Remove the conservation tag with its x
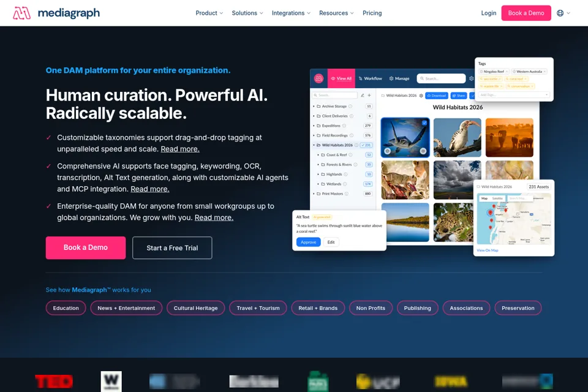 [x=532, y=86]
